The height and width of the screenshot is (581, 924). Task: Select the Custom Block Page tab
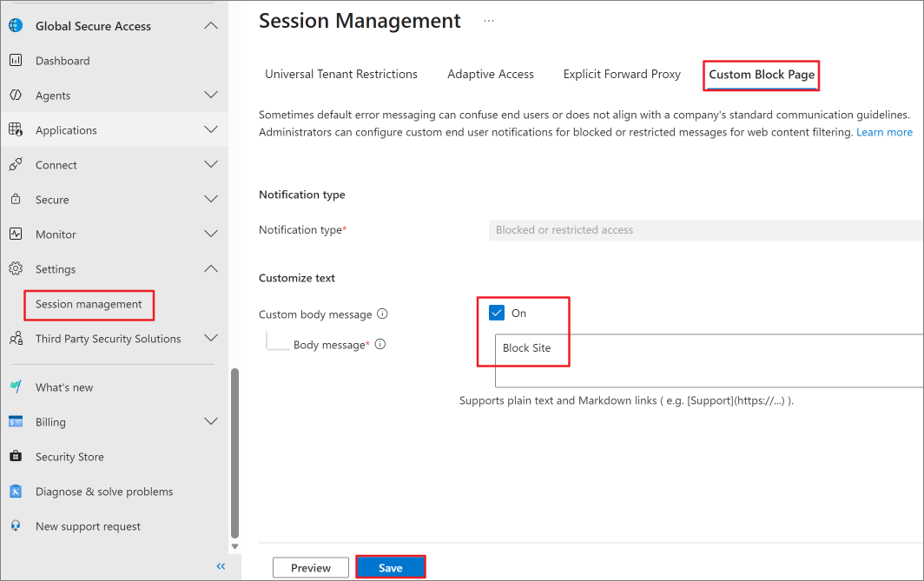tap(762, 75)
